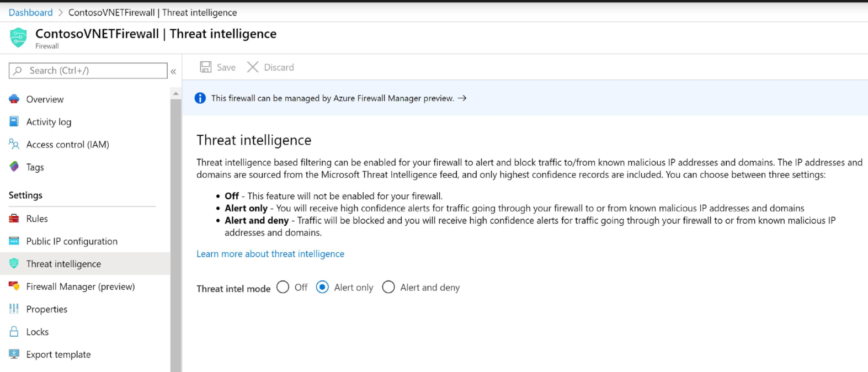Select the Alert only radio button
Screen dimensions: 868x372
pyautogui.click(x=322, y=287)
